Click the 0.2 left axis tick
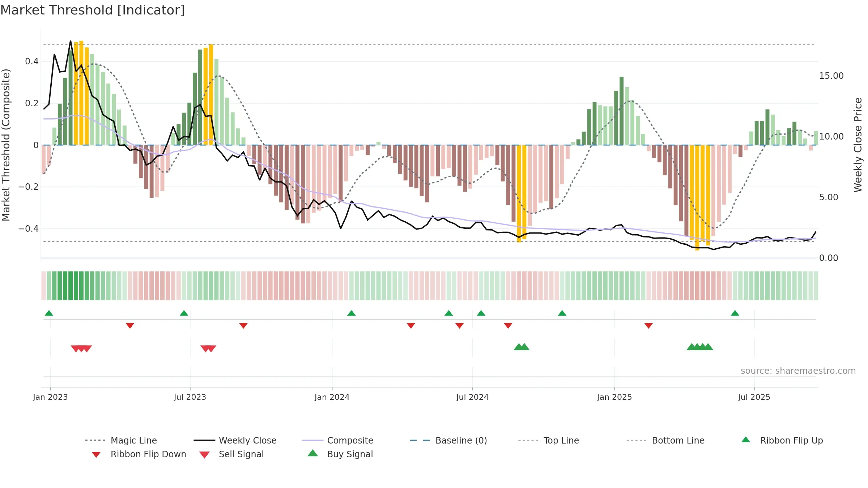The image size is (868, 488). coord(32,103)
